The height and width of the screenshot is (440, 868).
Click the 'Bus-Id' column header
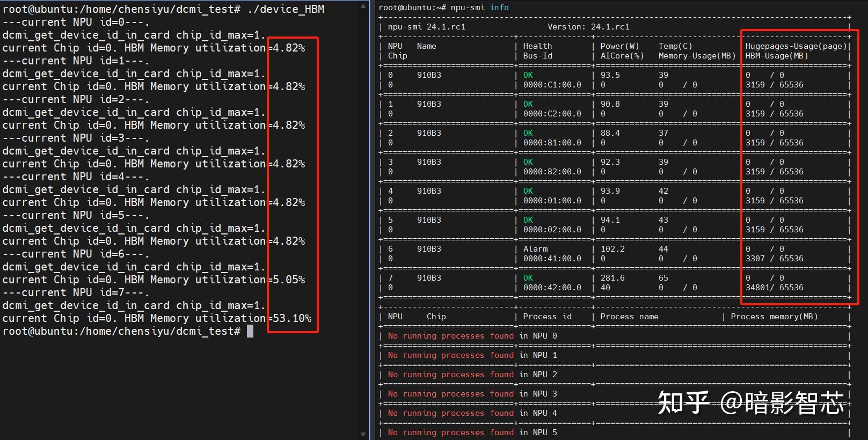[x=537, y=56]
